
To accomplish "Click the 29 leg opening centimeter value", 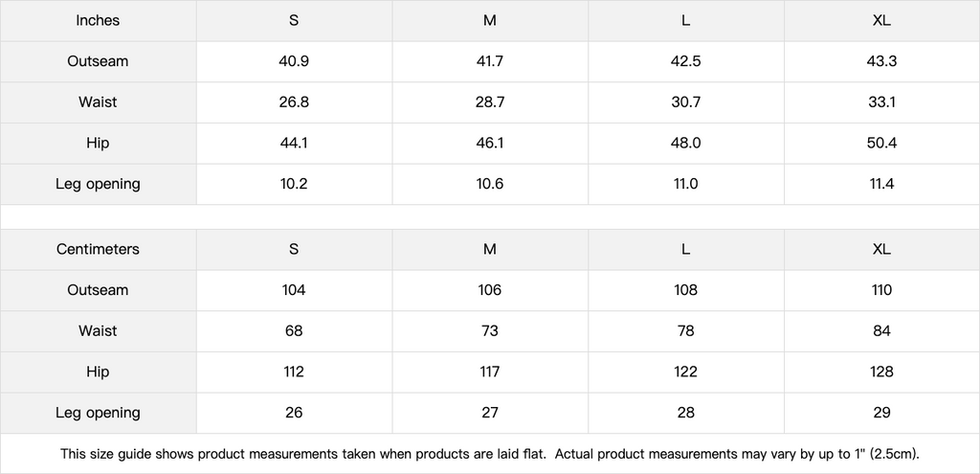I will click(x=881, y=413).
